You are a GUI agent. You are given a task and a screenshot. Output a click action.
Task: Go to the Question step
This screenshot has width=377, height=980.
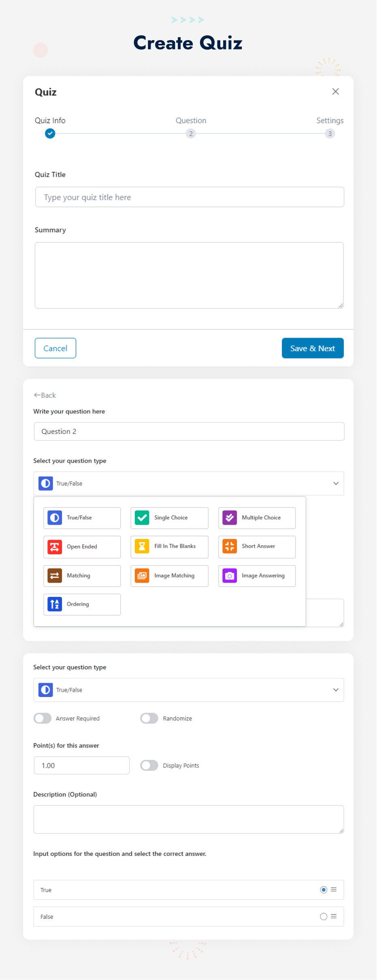coord(191,133)
